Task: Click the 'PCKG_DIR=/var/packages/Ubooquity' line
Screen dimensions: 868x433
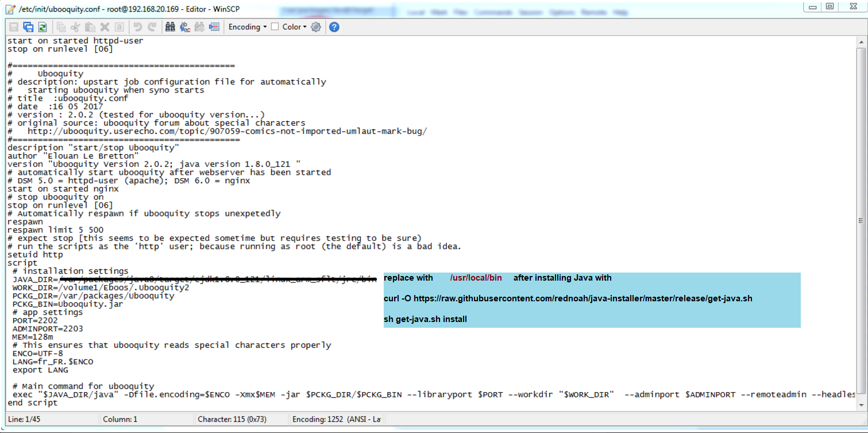Action: pyautogui.click(x=93, y=296)
